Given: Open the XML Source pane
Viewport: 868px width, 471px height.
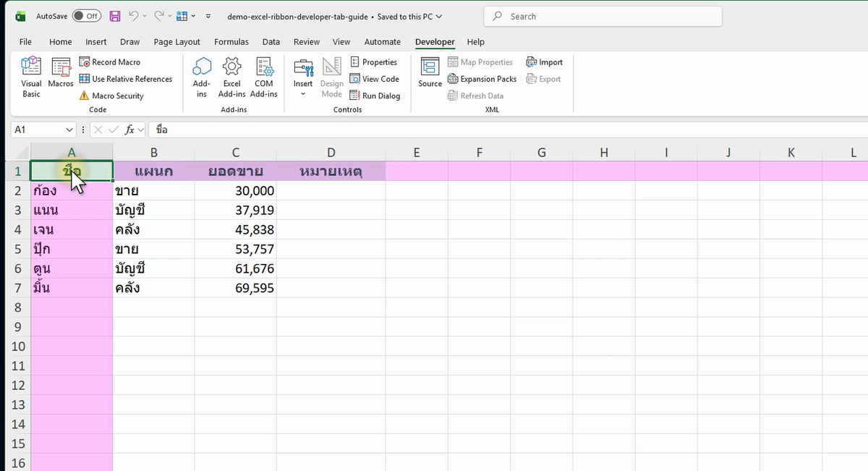Looking at the screenshot, I should tap(430, 72).
